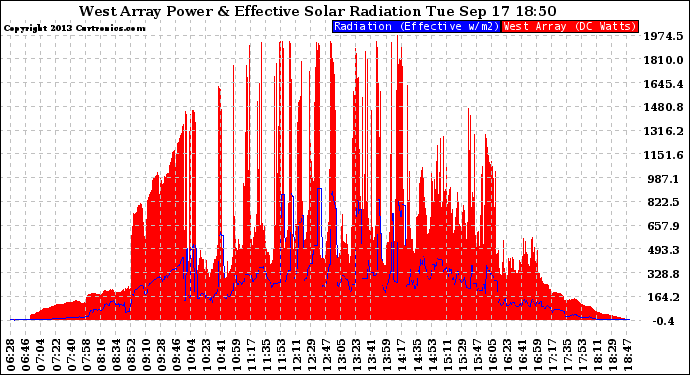Click the 16:41 time label
The image size is (690, 375).
click(521, 354)
